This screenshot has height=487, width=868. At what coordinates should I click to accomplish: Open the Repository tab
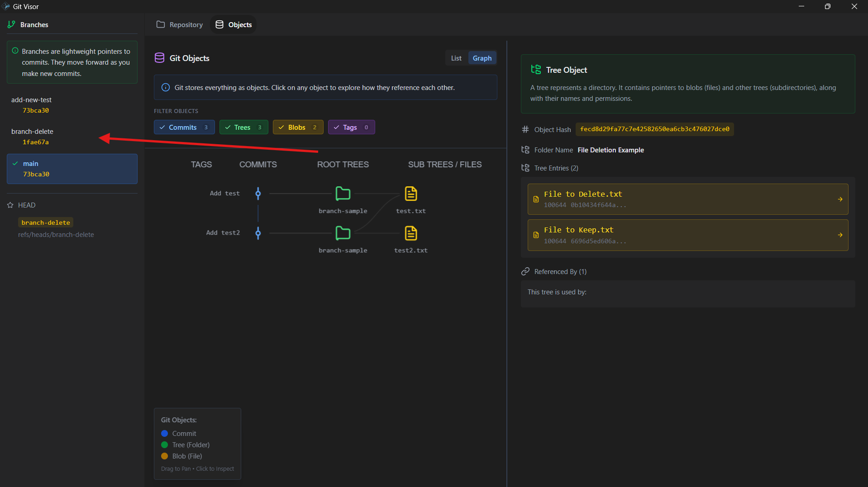180,24
